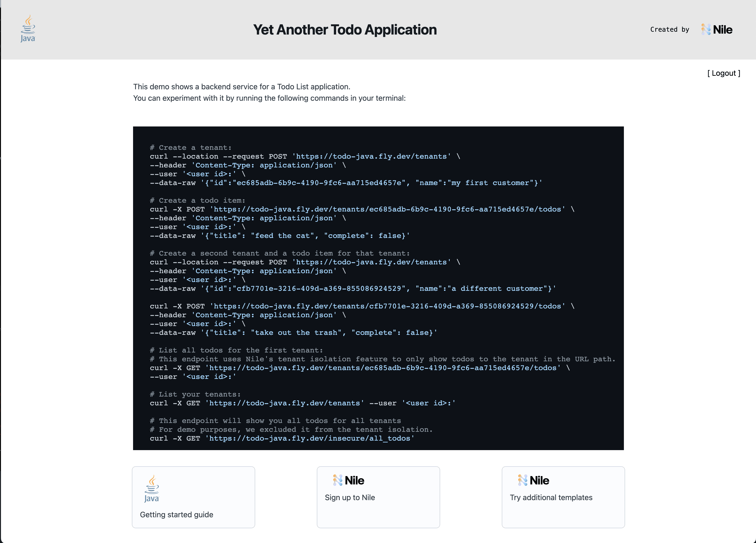Viewport: 756px width, 543px height.
Task: Click the 'feed the cat' data-raw line
Action: click(280, 236)
